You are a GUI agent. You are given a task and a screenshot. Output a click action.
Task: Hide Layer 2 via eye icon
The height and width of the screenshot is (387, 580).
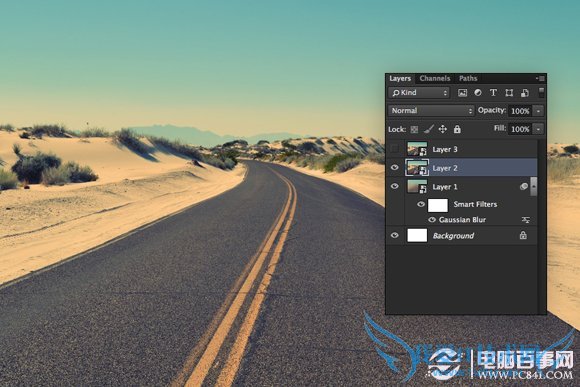(x=395, y=168)
